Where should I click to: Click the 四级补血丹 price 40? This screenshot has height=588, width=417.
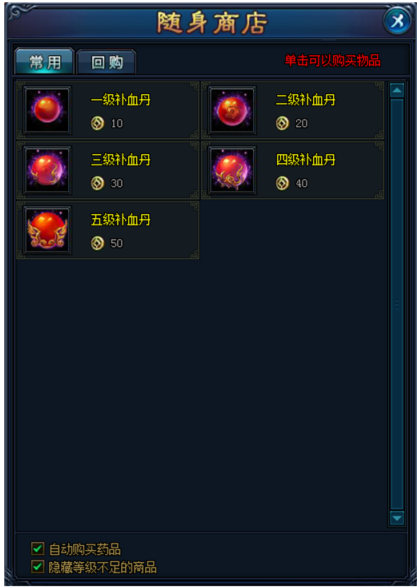(x=302, y=183)
